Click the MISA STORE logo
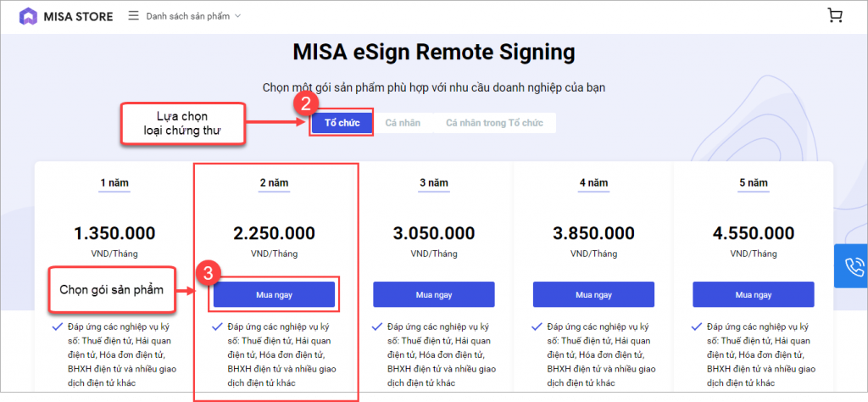The height and width of the screenshot is (402, 868). (66, 16)
